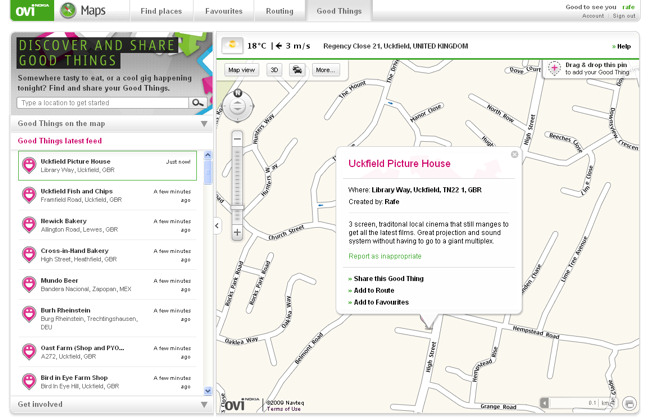This screenshot has width=650, height=420.
Task: Open the Favourites tab
Action: click(223, 11)
